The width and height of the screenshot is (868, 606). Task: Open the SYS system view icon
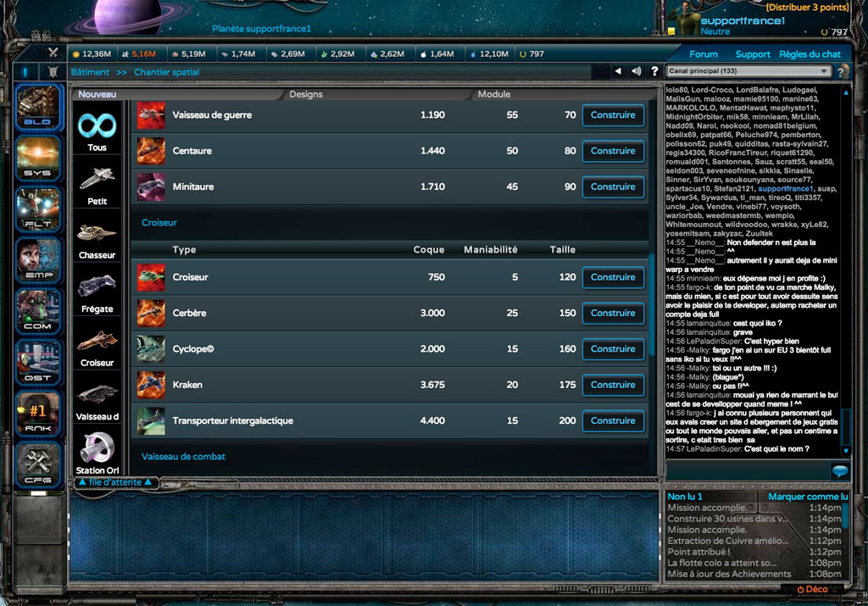tap(37, 158)
